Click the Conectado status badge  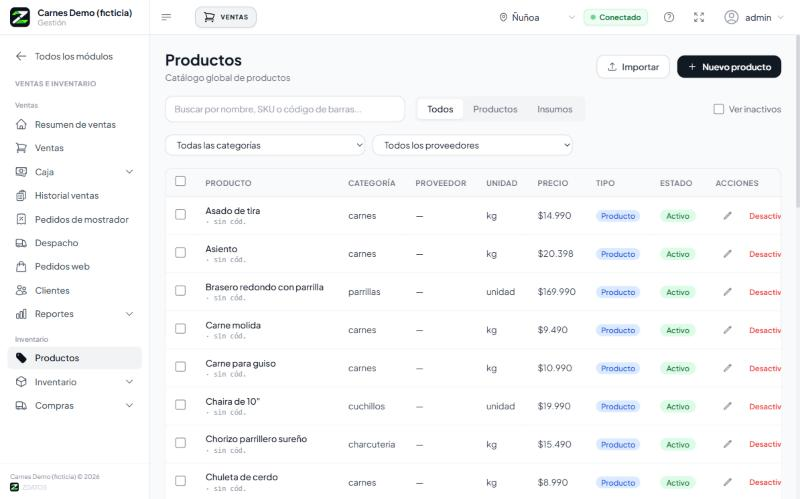click(616, 17)
